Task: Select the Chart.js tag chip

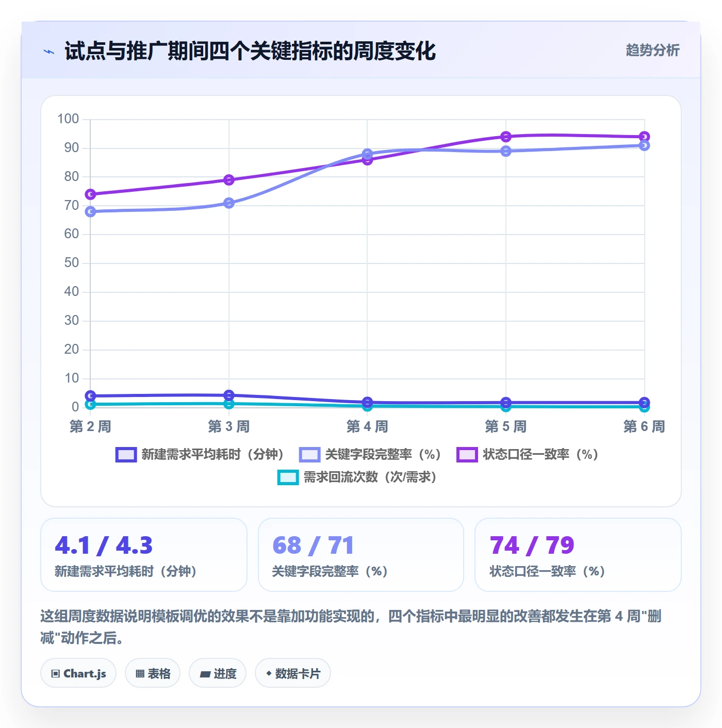Action: (78, 673)
